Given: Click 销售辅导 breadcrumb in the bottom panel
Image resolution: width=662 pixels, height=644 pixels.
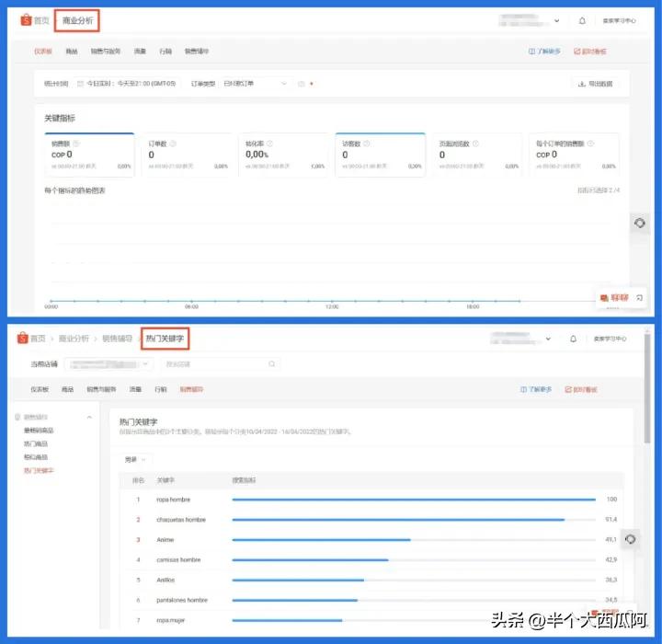Looking at the screenshot, I should tap(118, 339).
